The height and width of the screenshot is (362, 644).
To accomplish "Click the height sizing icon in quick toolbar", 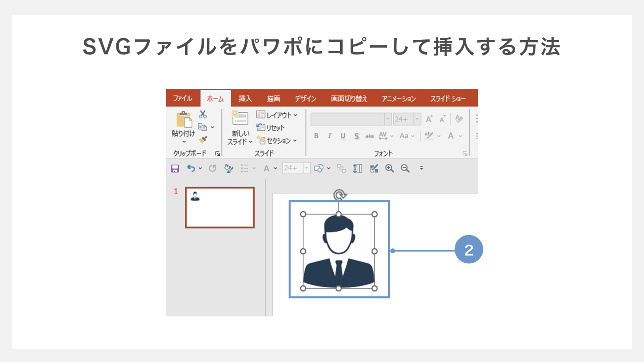I will tap(358, 168).
